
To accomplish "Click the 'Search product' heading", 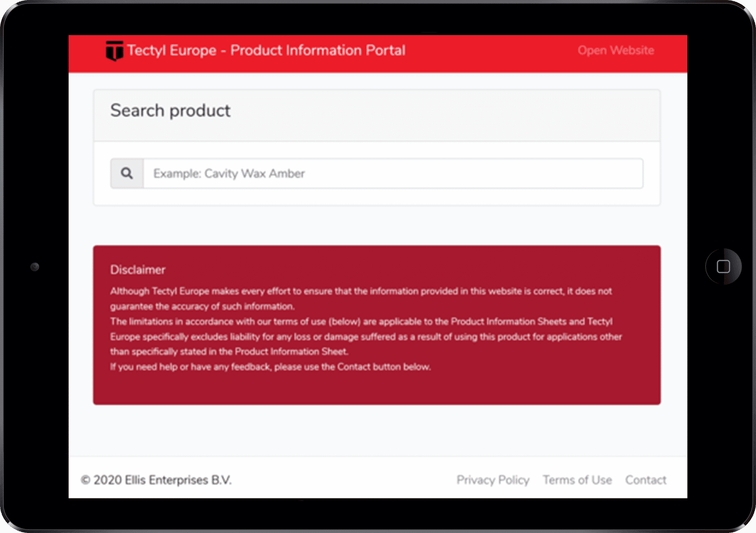I will [170, 111].
